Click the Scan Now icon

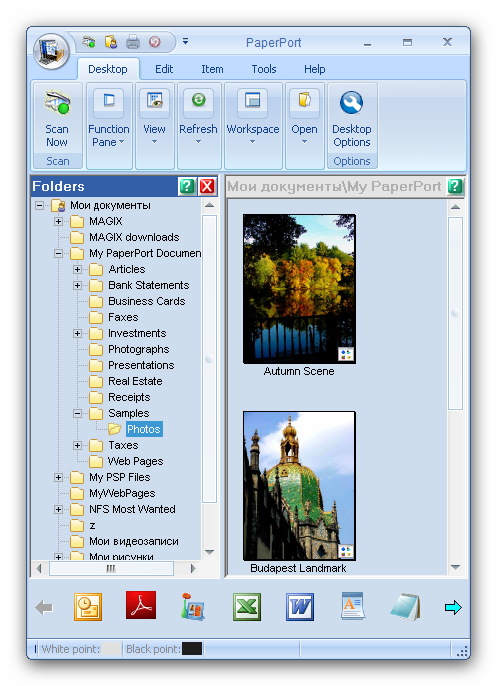(57, 103)
